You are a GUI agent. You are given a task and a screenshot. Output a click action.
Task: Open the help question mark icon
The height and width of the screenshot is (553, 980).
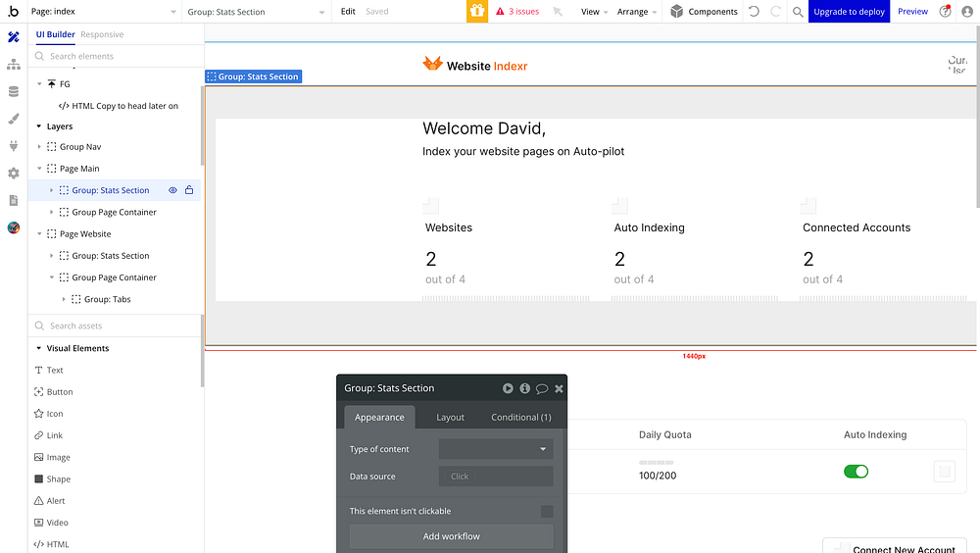[x=945, y=11]
